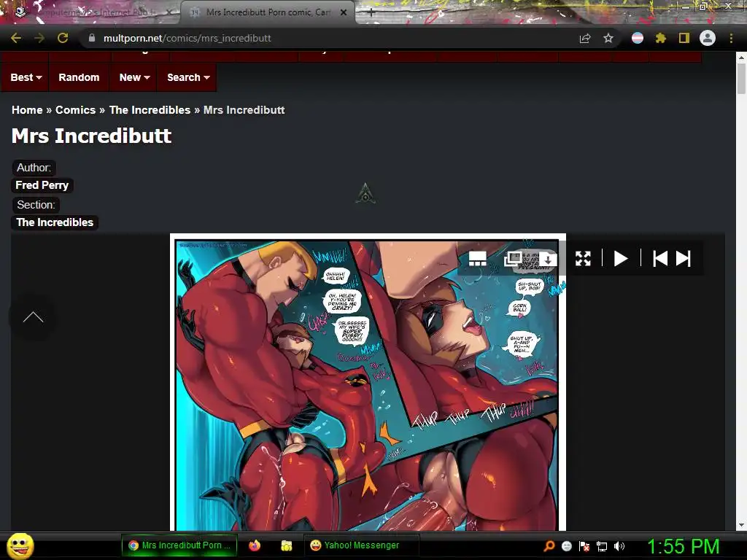
Task: Click the scrollbar down arrow
Action: tap(741, 525)
